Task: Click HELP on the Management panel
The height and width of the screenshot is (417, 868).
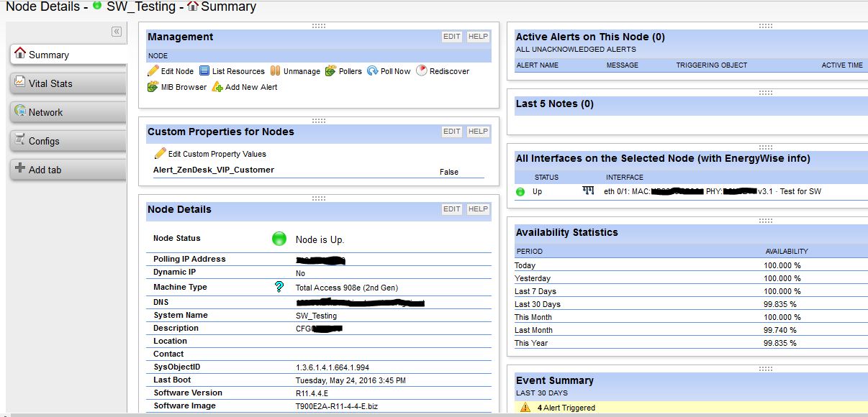Action: 478,37
